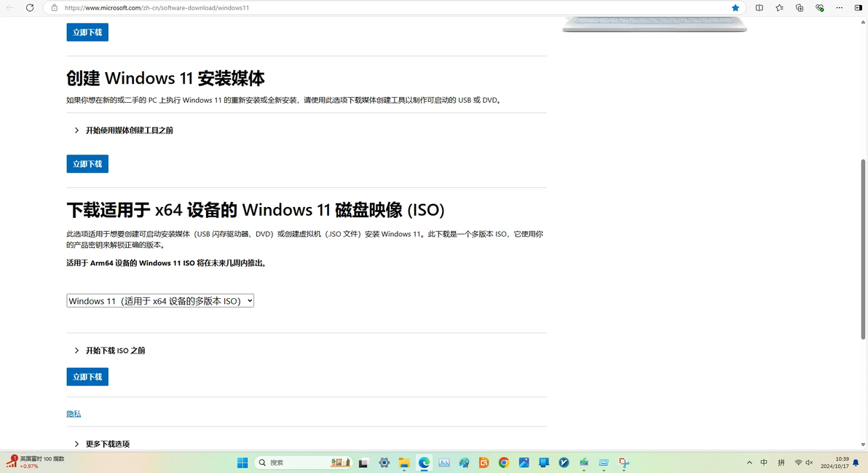Open the blue checkmark V app on taskbar
Viewport: 868px width, 473px height.
coord(564,463)
